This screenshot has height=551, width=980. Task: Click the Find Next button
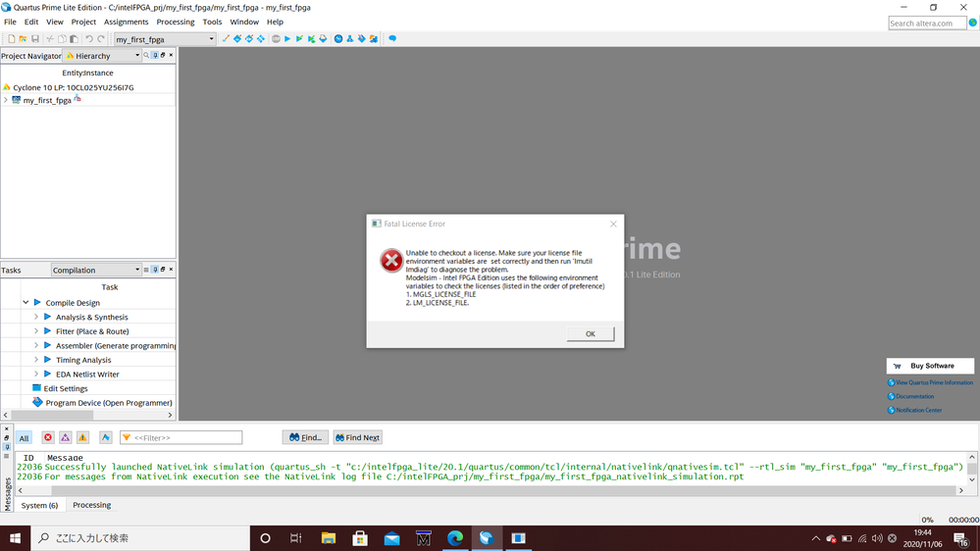point(357,437)
